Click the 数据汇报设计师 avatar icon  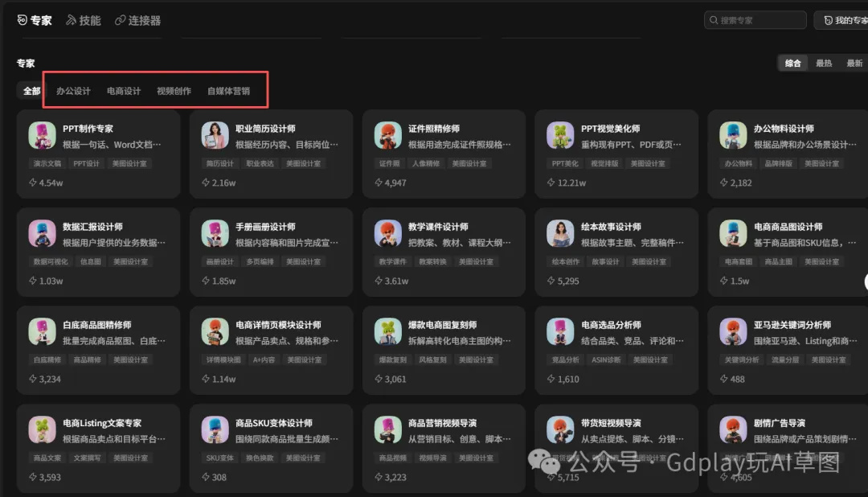click(42, 234)
